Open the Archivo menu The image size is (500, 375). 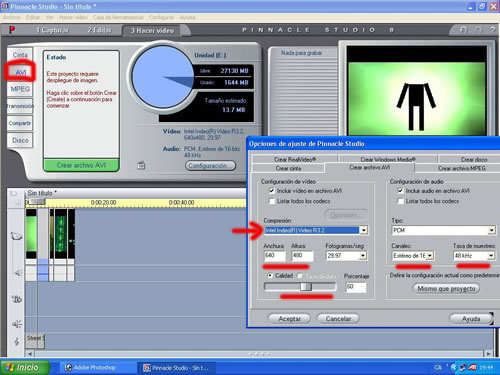[12, 17]
